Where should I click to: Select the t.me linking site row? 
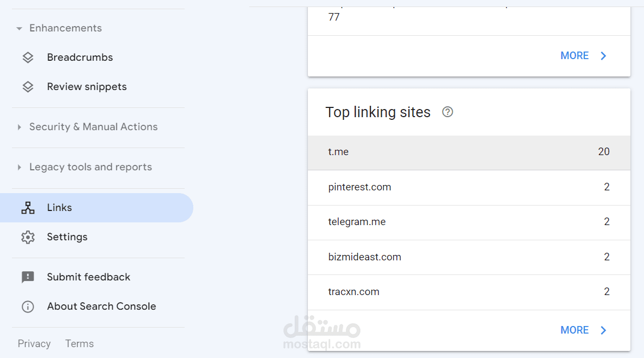coord(469,152)
